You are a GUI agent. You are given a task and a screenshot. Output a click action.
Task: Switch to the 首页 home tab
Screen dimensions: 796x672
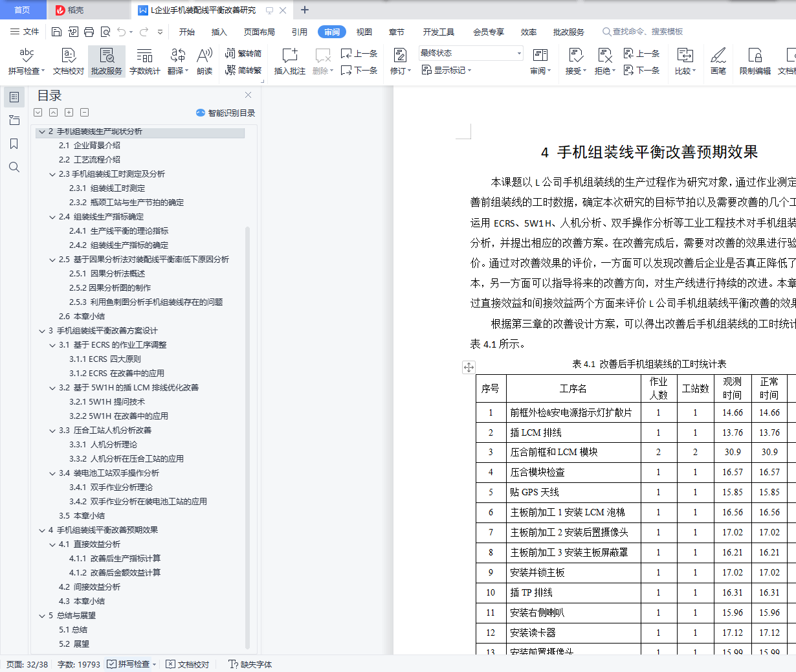click(23, 10)
